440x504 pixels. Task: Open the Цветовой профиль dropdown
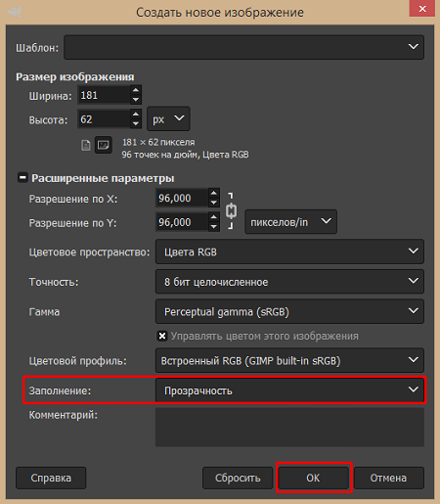pos(289,360)
